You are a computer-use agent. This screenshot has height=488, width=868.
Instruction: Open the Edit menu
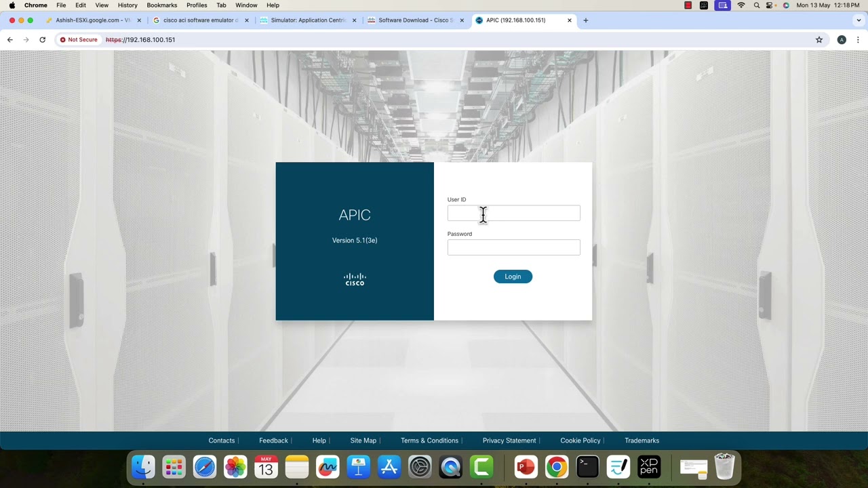point(81,5)
